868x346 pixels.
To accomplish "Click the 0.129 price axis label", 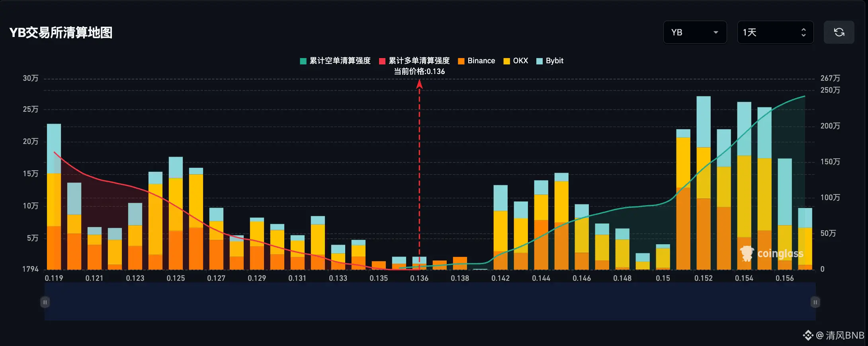I will (x=257, y=278).
